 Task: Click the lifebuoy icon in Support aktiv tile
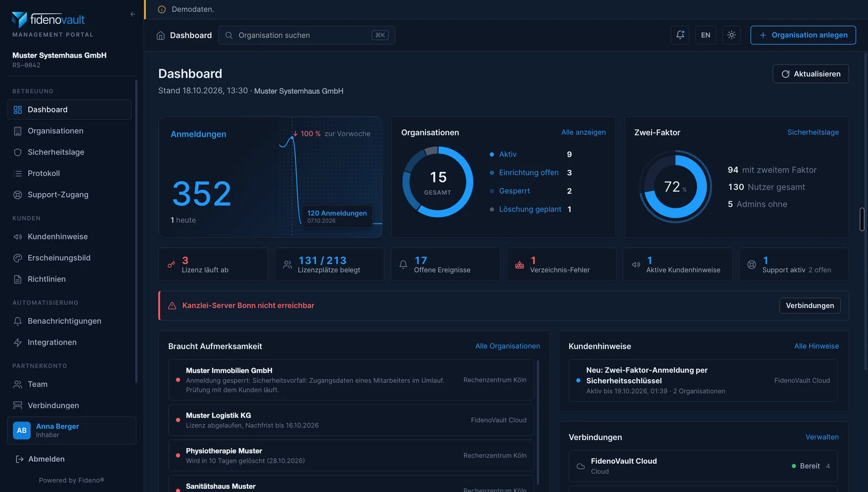point(751,264)
